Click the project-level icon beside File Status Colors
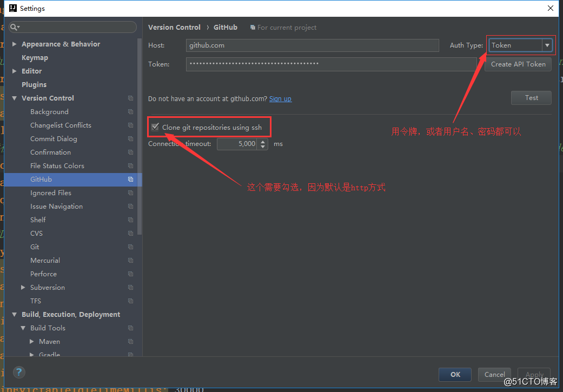Image resolution: width=563 pixels, height=392 pixels. click(x=131, y=166)
